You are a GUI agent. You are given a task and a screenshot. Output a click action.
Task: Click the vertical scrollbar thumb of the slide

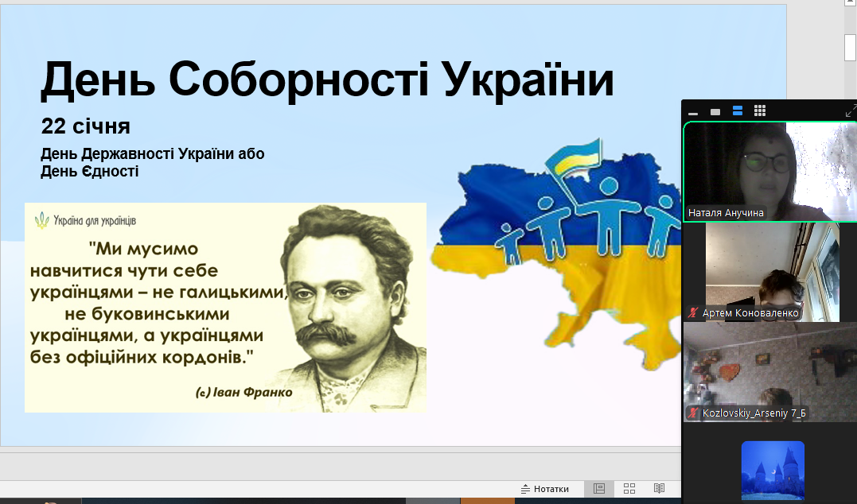tap(851, 46)
